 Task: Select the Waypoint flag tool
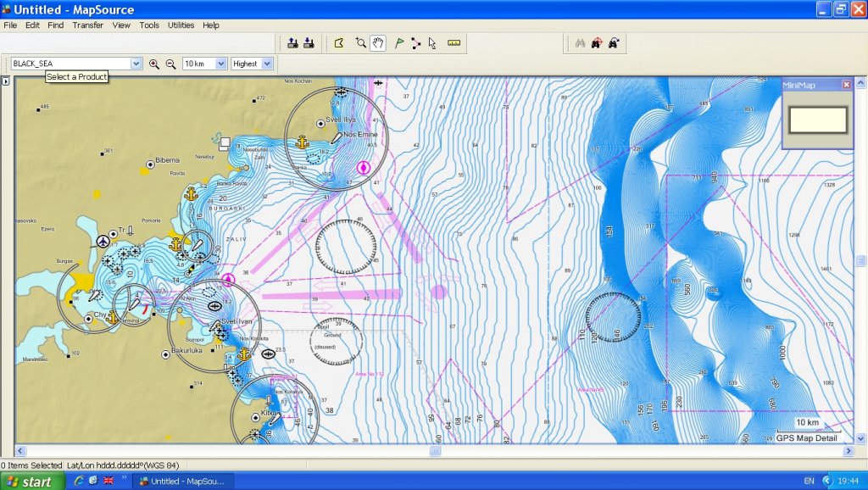(x=399, y=43)
